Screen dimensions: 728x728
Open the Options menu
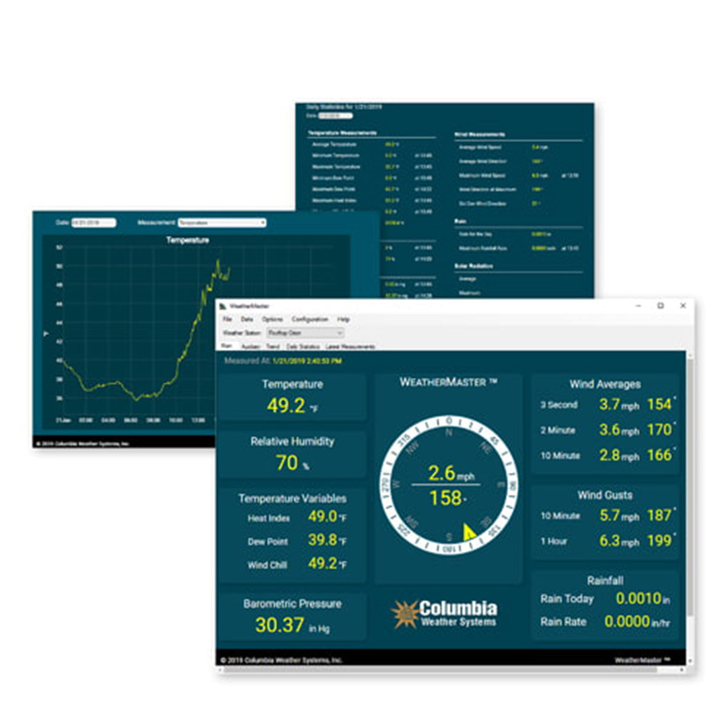(x=272, y=320)
